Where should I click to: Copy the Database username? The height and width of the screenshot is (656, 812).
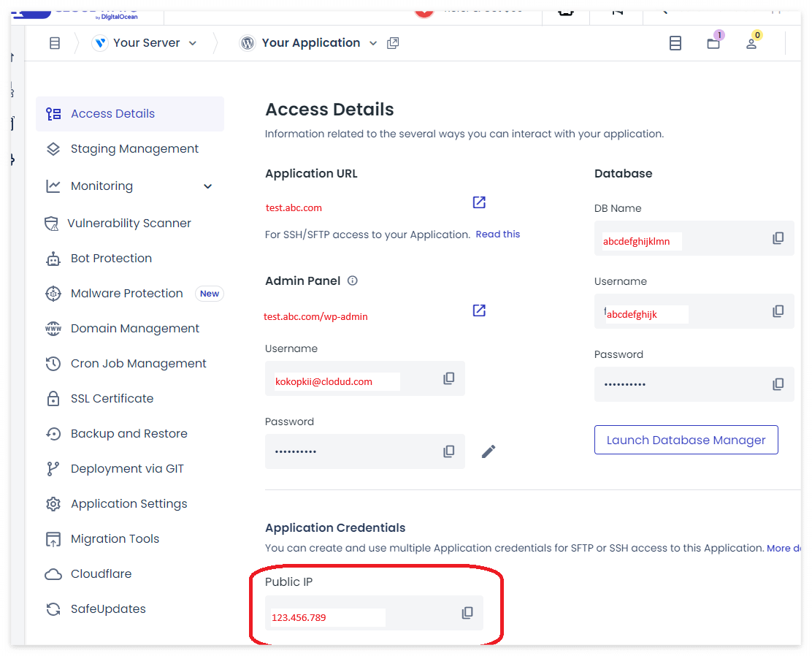tap(778, 311)
